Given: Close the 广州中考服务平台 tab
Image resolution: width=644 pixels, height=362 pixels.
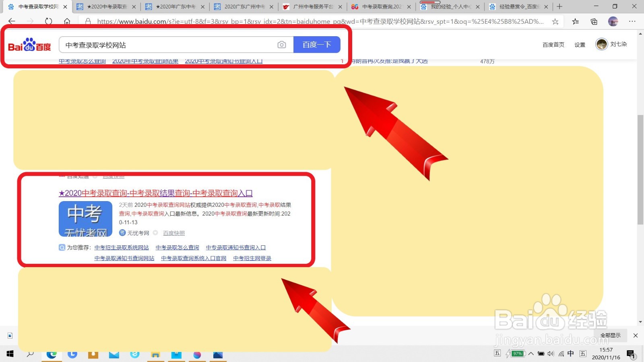Looking at the screenshot, I should [x=340, y=7].
